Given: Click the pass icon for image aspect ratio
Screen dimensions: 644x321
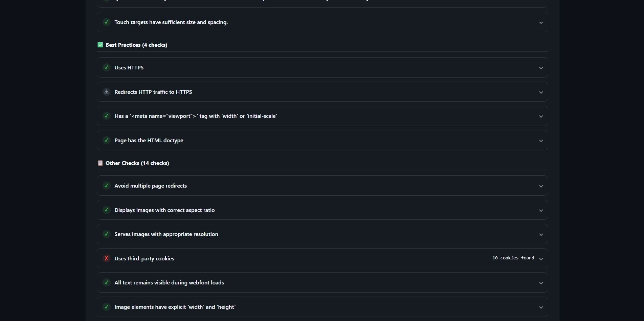Looking at the screenshot, I should 107,210.
